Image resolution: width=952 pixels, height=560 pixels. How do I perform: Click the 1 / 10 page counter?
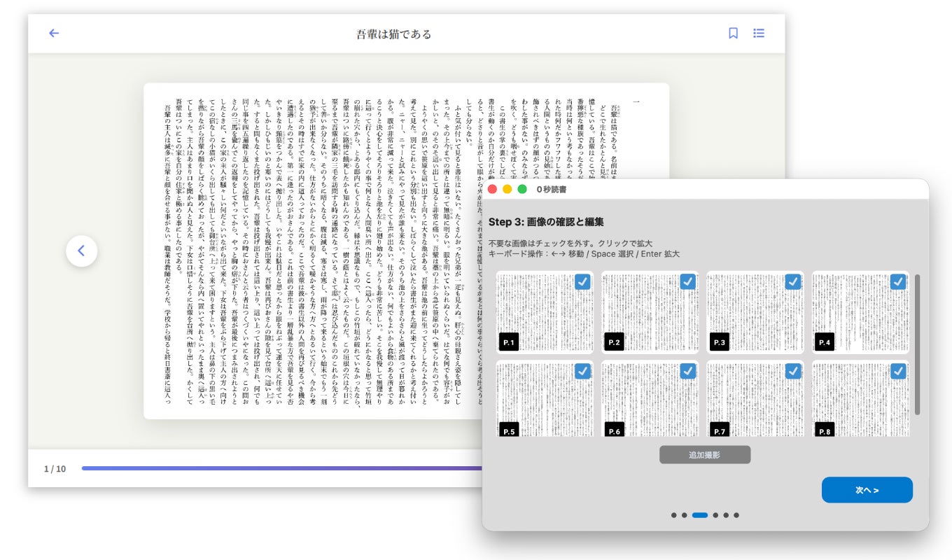point(55,469)
